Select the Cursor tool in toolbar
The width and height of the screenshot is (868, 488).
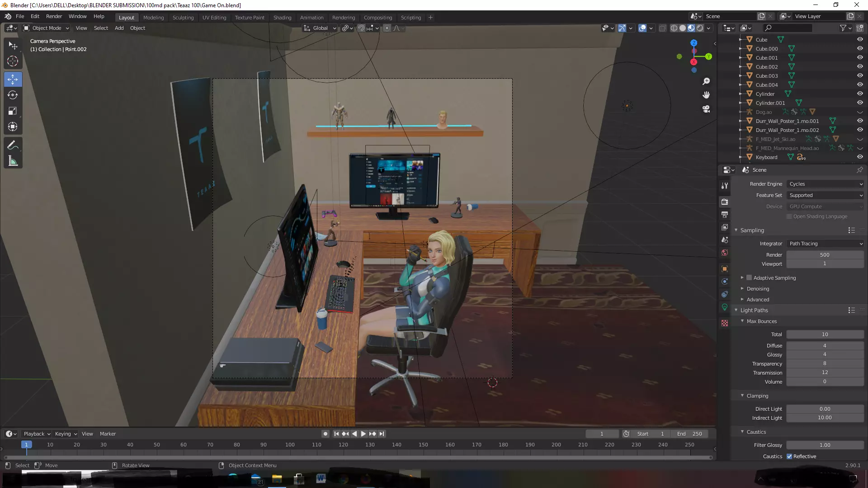pyautogui.click(x=13, y=61)
